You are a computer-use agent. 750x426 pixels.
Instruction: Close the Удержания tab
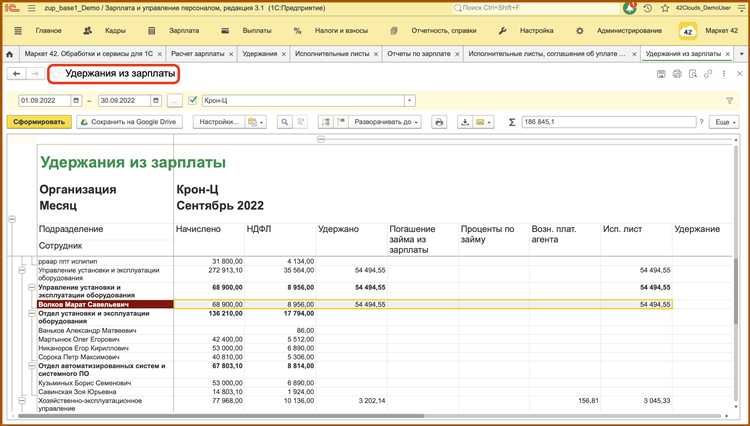(x=284, y=55)
